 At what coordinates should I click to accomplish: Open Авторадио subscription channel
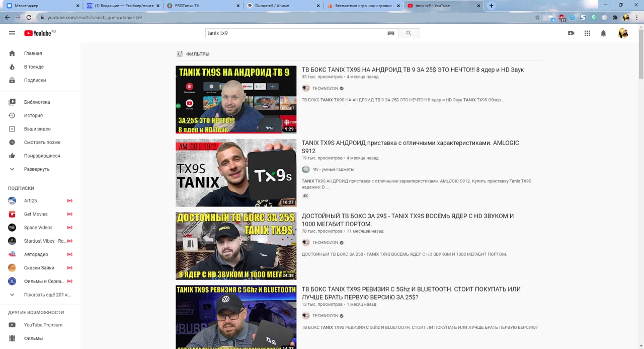coord(40,254)
